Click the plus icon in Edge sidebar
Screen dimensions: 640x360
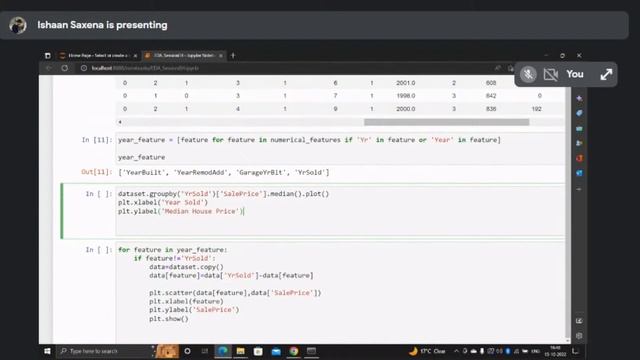click(x=579, y=189)
